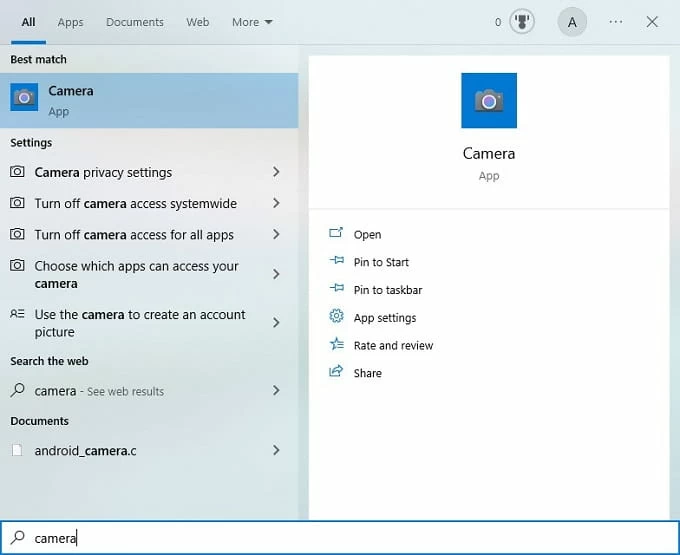680x555 pixels.
Task: Open the user account avatar 'A'
Action: click(x=572, y=22)
